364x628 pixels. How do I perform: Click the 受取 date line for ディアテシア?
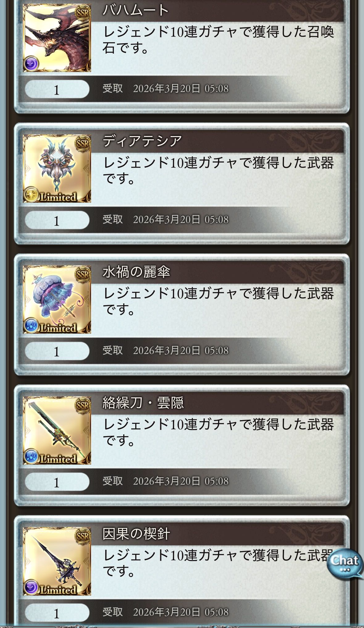tap(165, 220)
